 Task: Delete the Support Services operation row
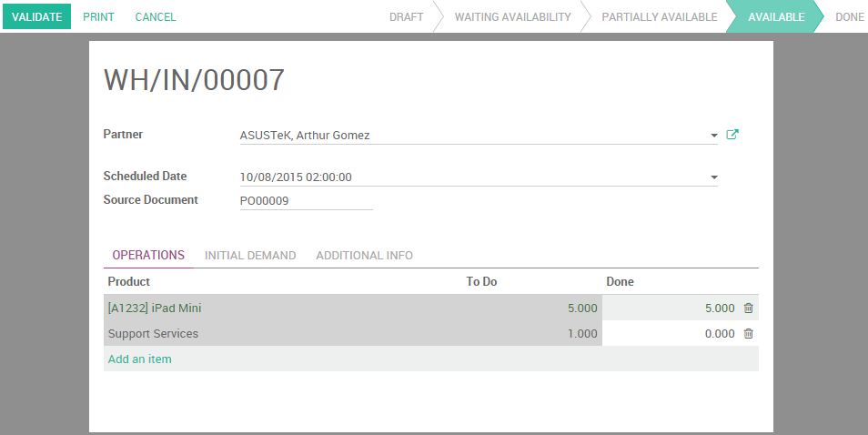pyautogui.click(x=748, y=334)
